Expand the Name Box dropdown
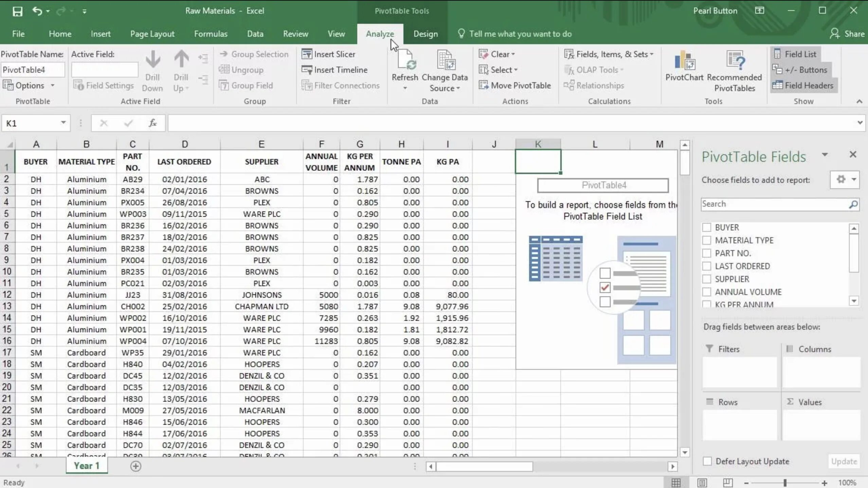This screenshot has width=868, height=488. coord(63,123)
